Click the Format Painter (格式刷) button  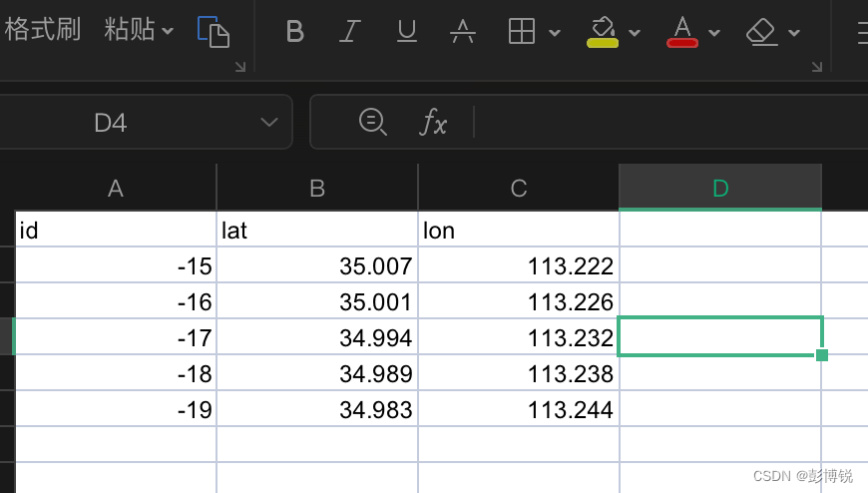pyautogui.click(x=42, y=29)
